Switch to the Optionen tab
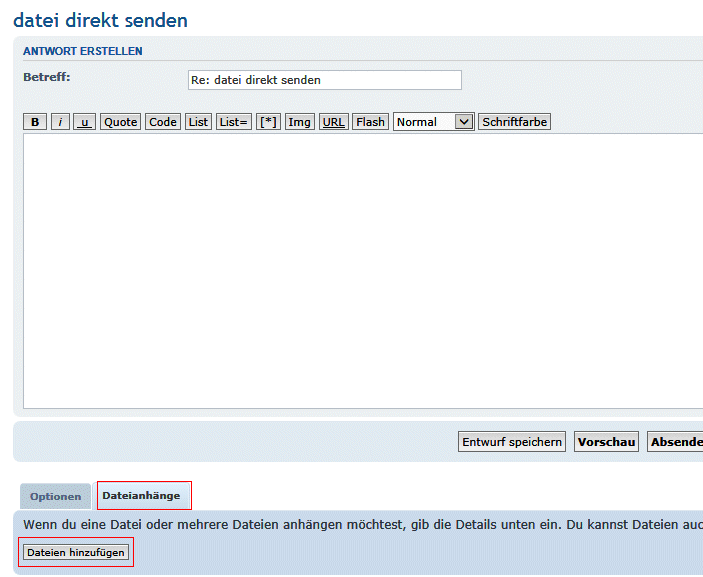Viewport: 703px width, 577px height. point(56,496)
